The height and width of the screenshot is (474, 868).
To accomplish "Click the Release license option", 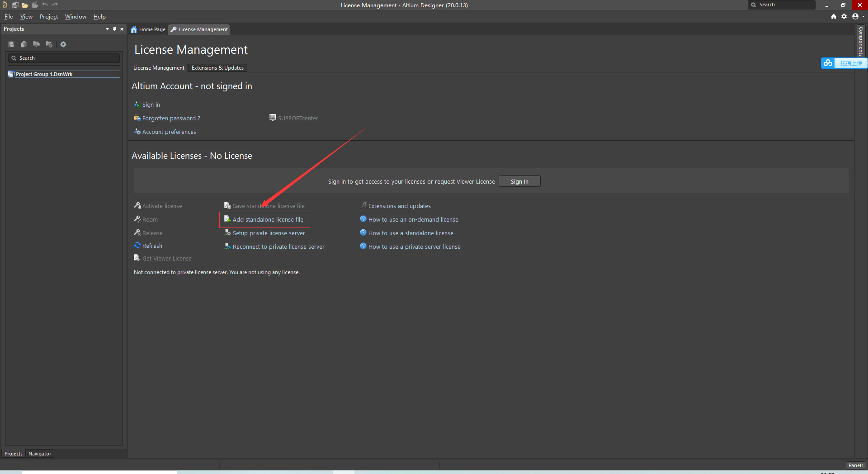I will click(152, 233).
